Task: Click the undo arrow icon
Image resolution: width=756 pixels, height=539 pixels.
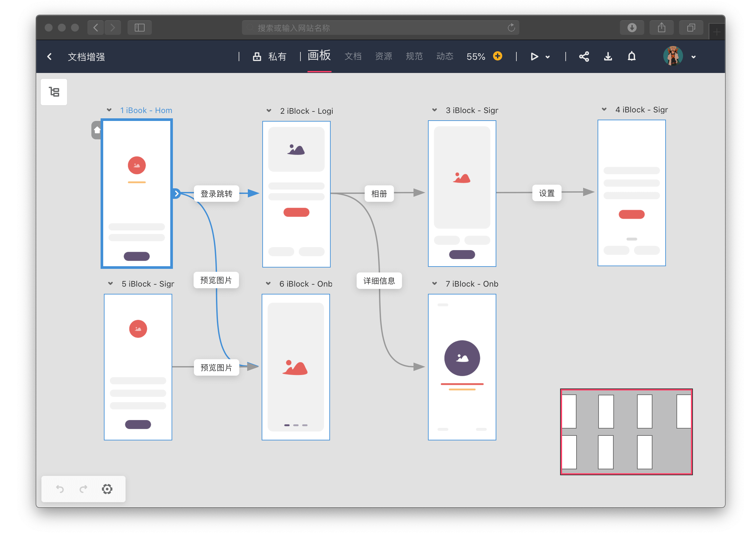Action: pos(60,489)
